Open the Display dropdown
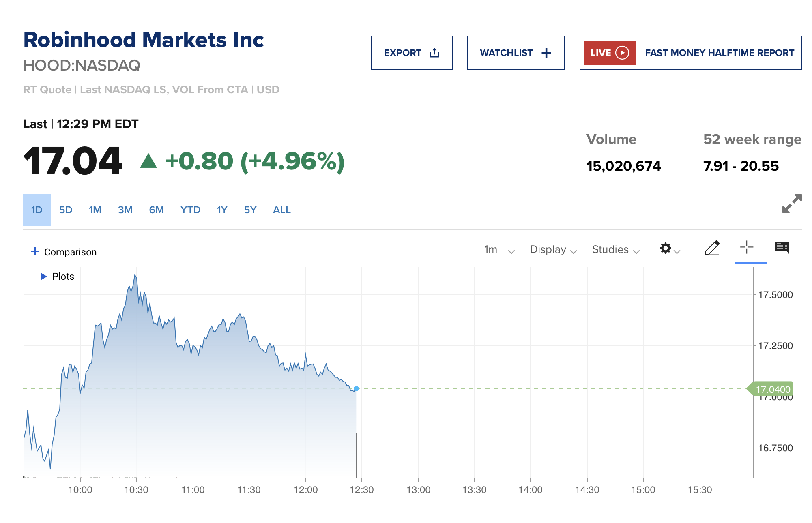The image size is (812, 523). (x=553, y=250)
